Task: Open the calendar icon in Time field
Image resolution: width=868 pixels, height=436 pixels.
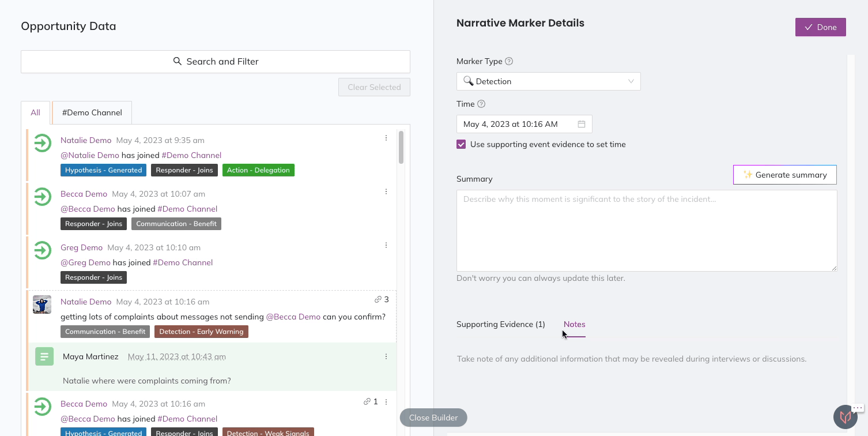Action: pyautogui.click(x=582, y=124)
